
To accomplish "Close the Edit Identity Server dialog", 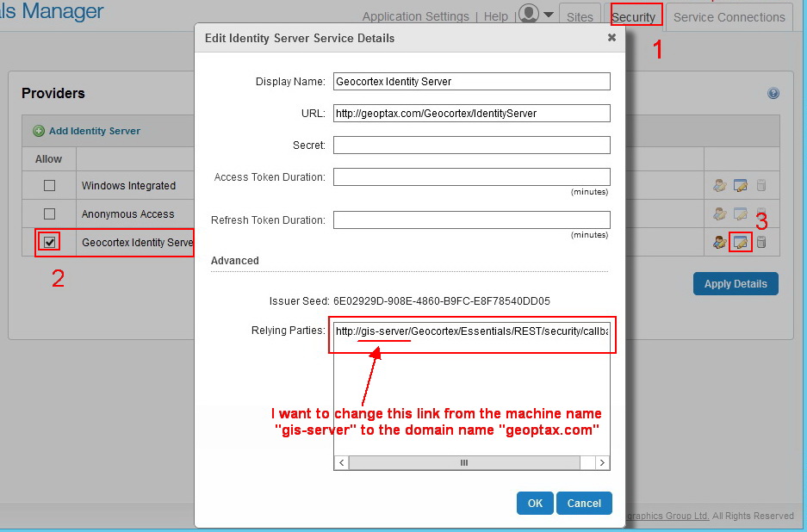I will point(611,38).
